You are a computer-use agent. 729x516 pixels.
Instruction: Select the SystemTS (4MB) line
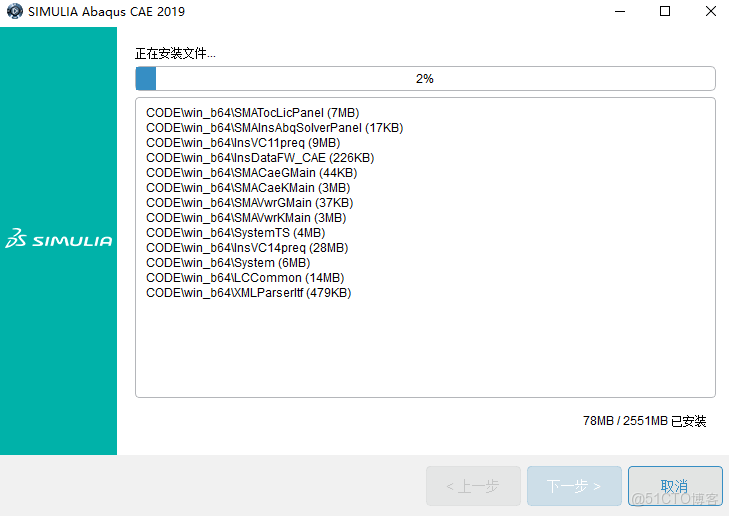coord(236,233)
